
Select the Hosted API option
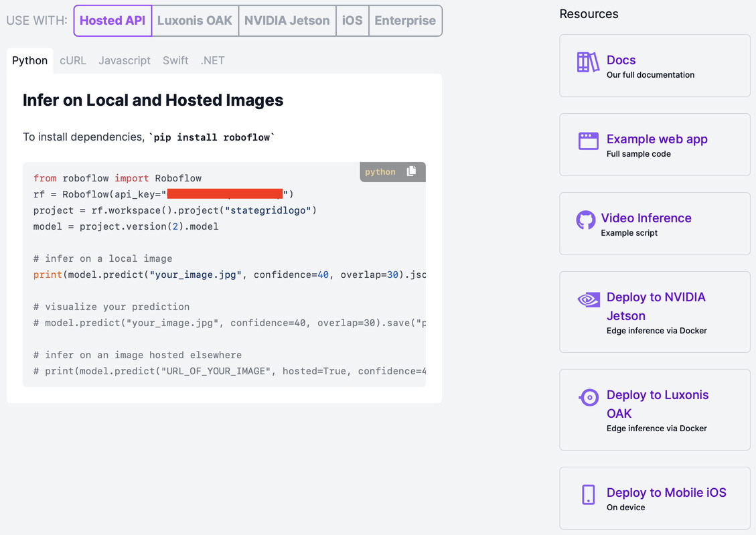click(x=112, y=21)
